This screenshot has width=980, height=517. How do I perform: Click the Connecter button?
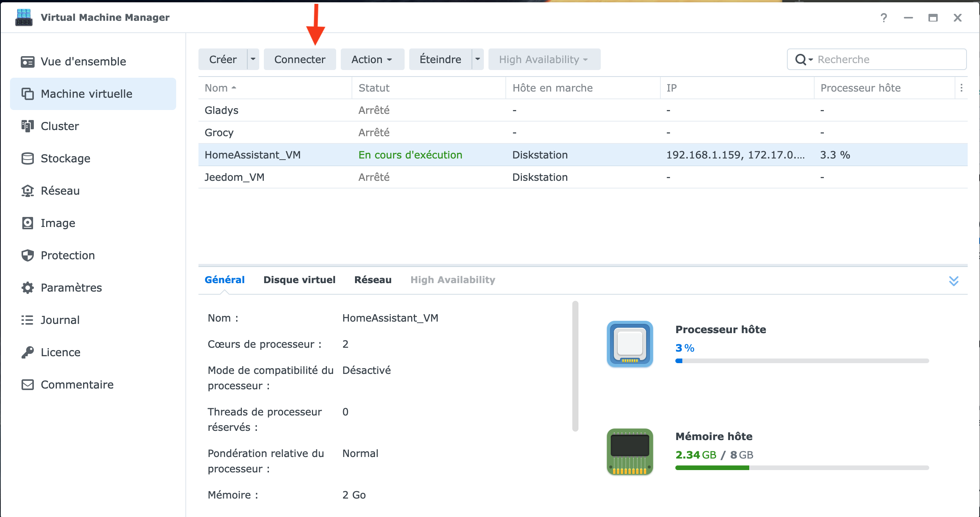300,59
